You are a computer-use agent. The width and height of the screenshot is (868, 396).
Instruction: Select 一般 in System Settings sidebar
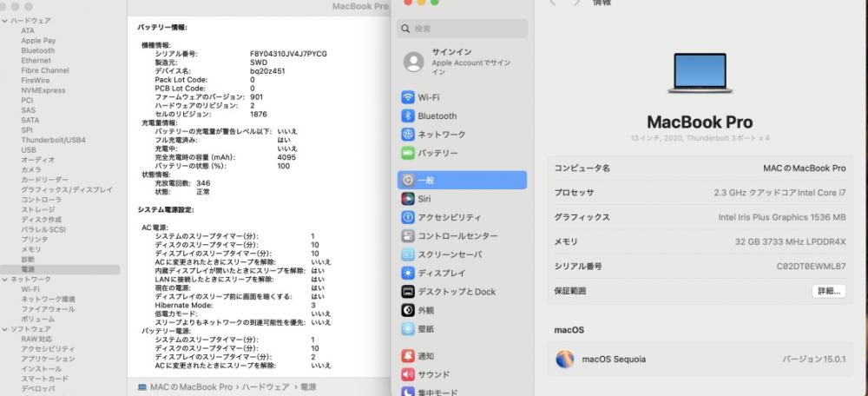[x=462, y=180]
